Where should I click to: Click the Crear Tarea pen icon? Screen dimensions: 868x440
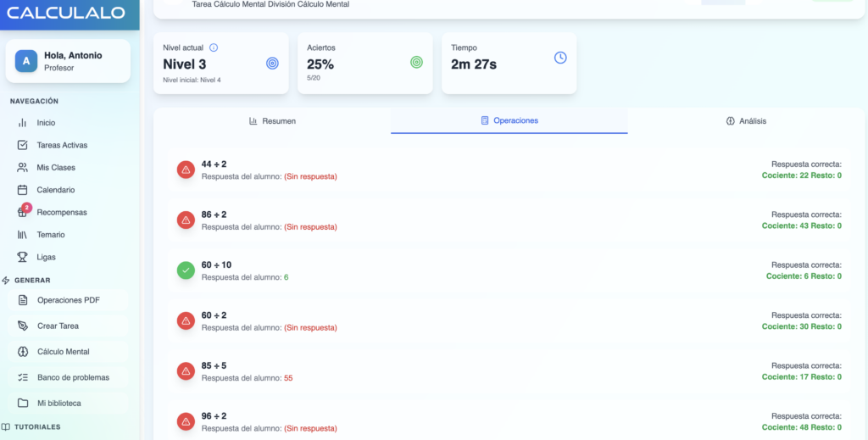[x=23, y=326]
